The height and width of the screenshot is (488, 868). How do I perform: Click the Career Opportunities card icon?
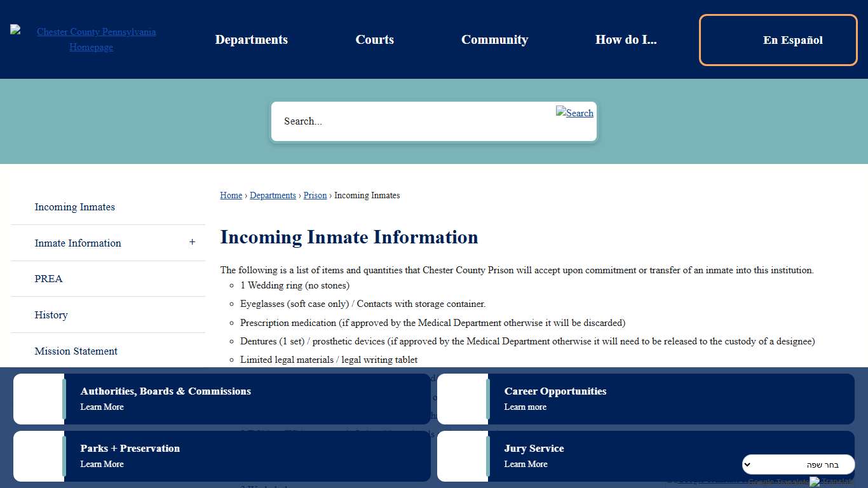point(462,398)
